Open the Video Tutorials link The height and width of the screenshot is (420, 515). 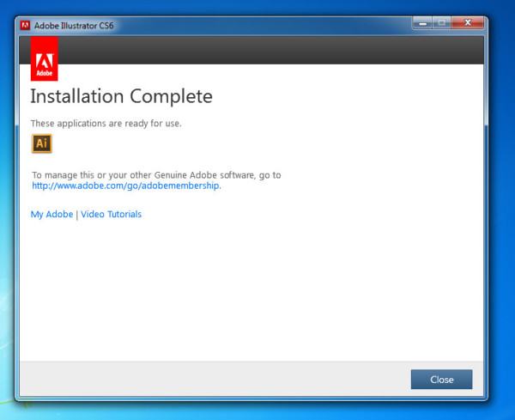(112, 215)
